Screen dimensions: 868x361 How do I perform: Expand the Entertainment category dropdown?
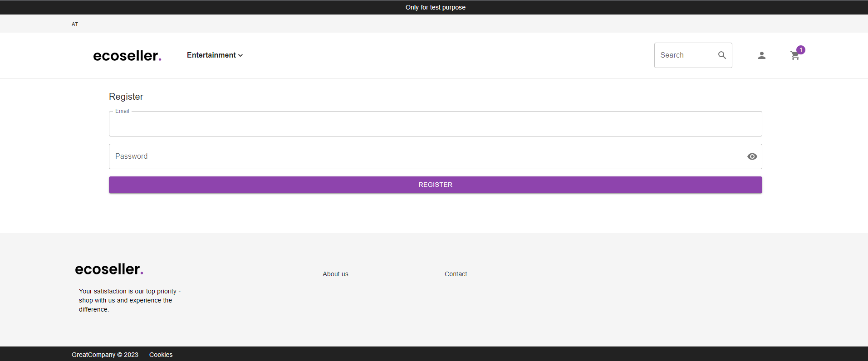click(x=215, y=55)
